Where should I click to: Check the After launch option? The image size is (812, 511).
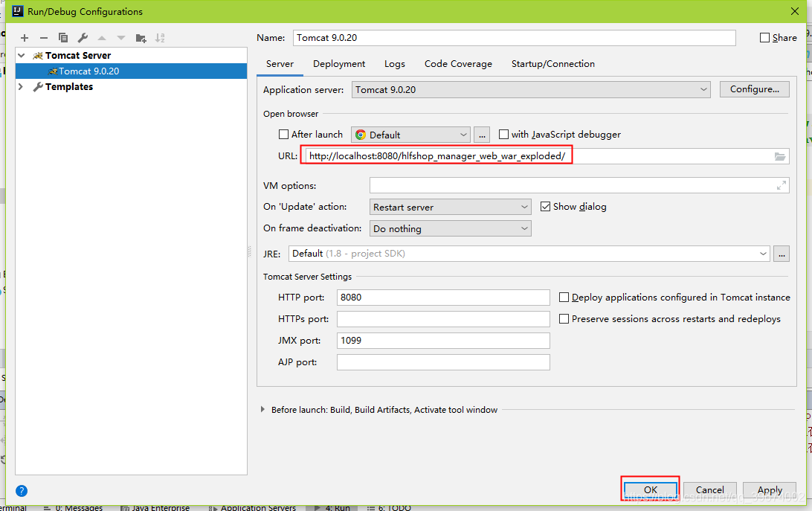tap(283, 135)
